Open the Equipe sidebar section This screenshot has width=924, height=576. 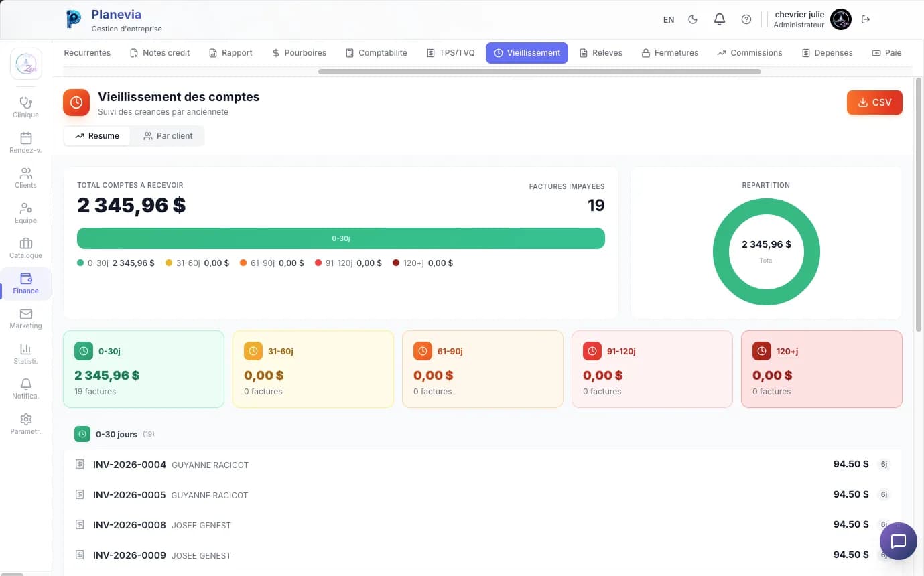[x=25, y=213]
